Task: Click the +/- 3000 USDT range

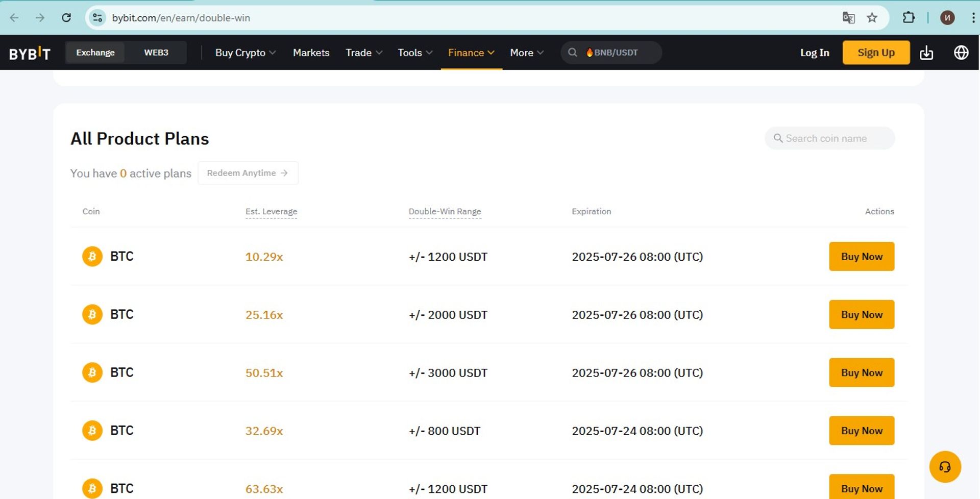Action: [x=448, y=373]
